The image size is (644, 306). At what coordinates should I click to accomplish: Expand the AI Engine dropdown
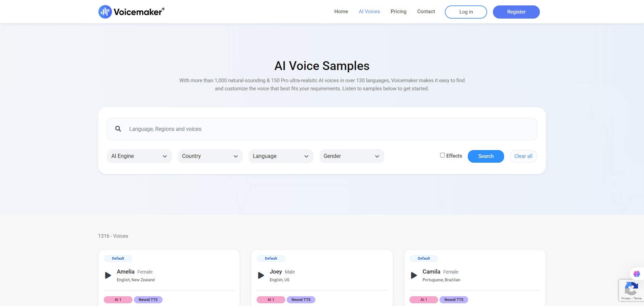[139, 156]
